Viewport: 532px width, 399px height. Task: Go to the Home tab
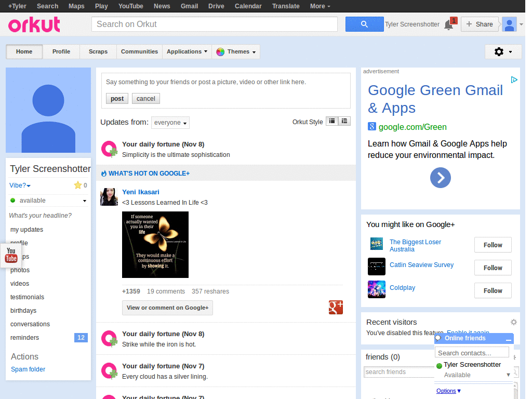click(24, 51)
